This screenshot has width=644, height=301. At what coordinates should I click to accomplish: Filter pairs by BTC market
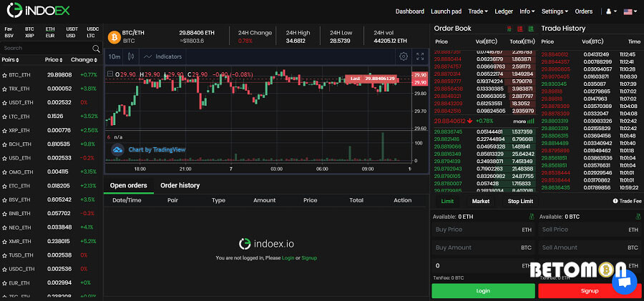[x=29, y=29]
